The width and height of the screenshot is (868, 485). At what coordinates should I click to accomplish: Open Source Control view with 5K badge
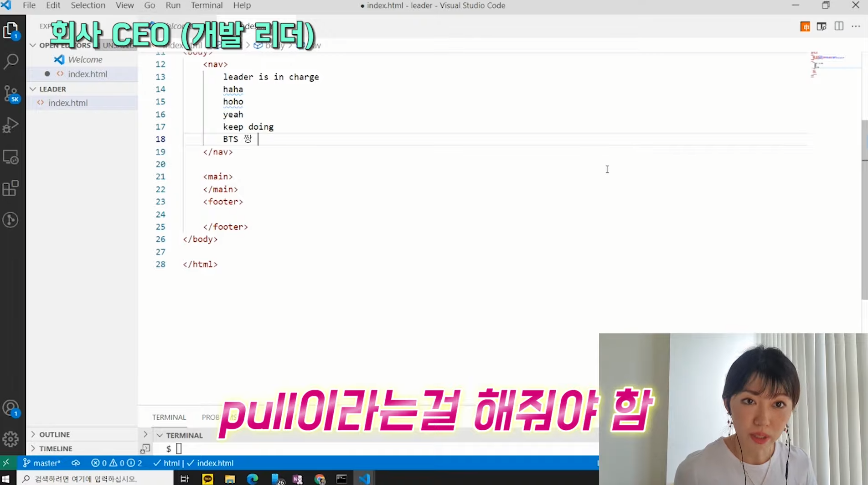11,94
